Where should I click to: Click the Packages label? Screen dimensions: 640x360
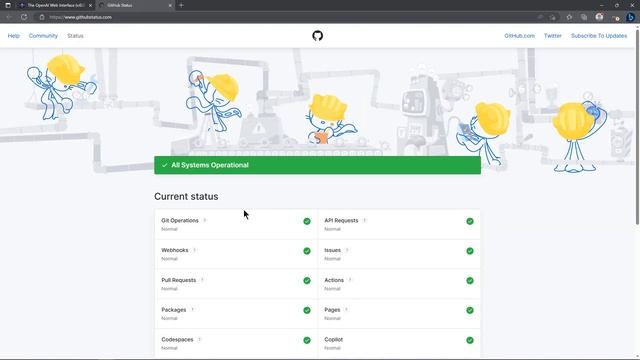coord(174,310)
